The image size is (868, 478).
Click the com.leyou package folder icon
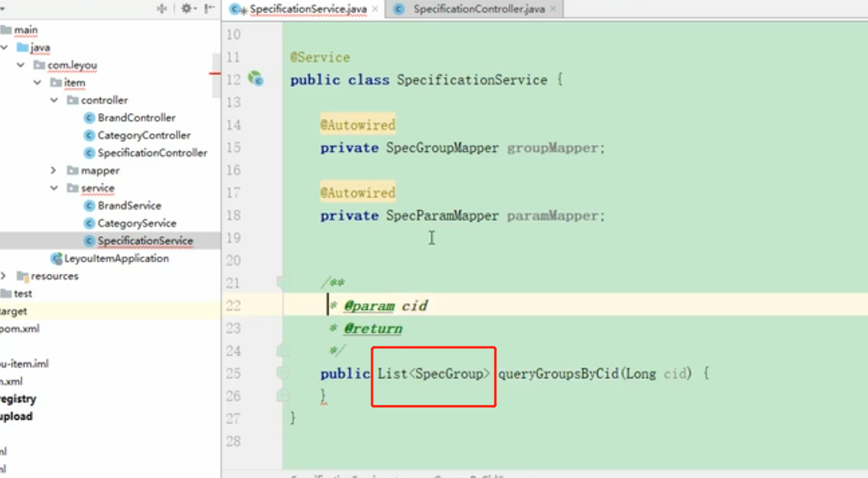coord(39,65)
